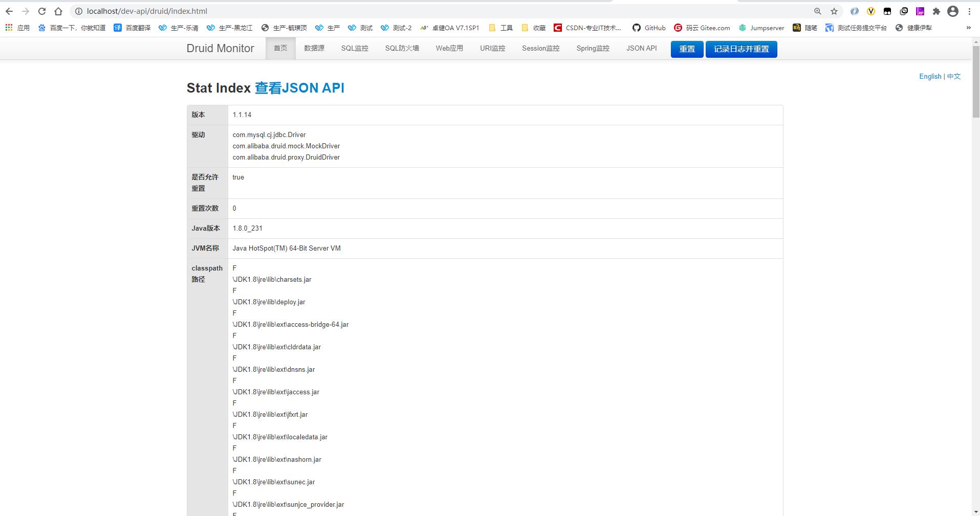Open the browser home page icon
This screenshot has height=516, width=980.
tap(58, 11)
